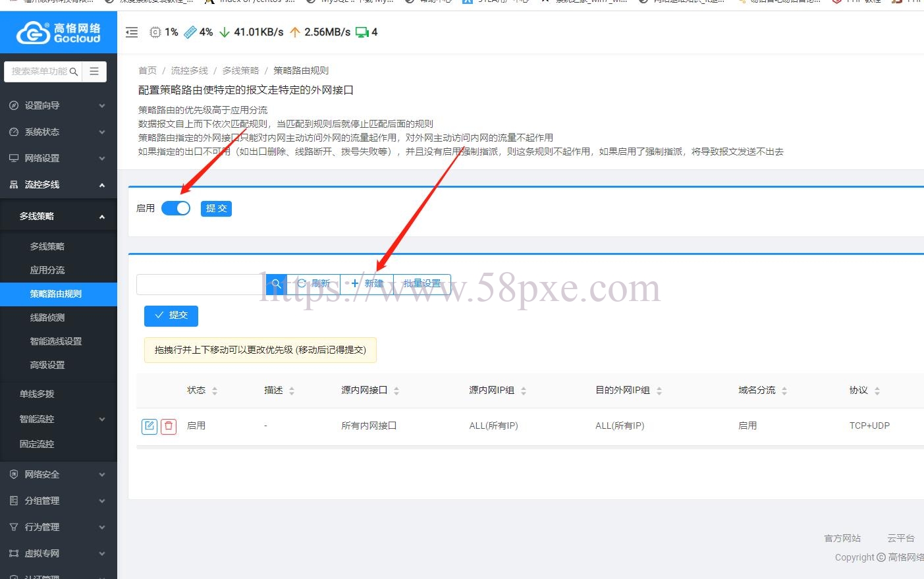Image resolution: width=924 pixels, height=579 pixels.
Task: Collapse the 流控多线 menu
Action: pos(59,184)
